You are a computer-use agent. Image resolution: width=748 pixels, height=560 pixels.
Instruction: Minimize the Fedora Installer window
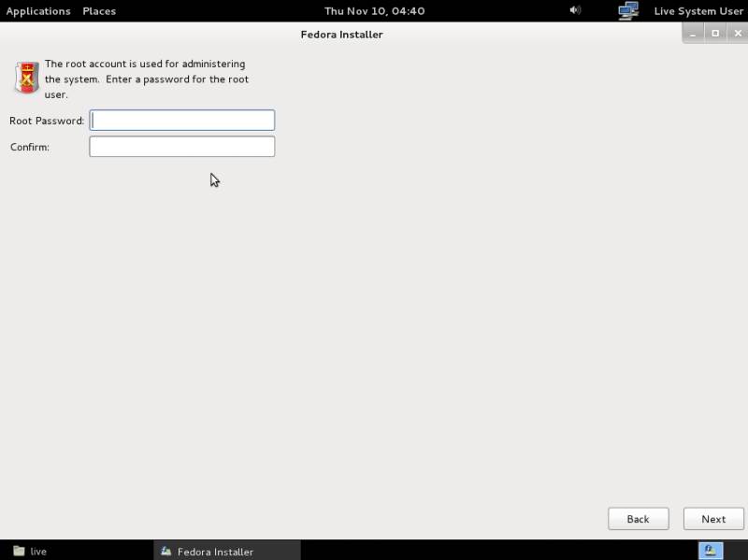click(693, 34)
